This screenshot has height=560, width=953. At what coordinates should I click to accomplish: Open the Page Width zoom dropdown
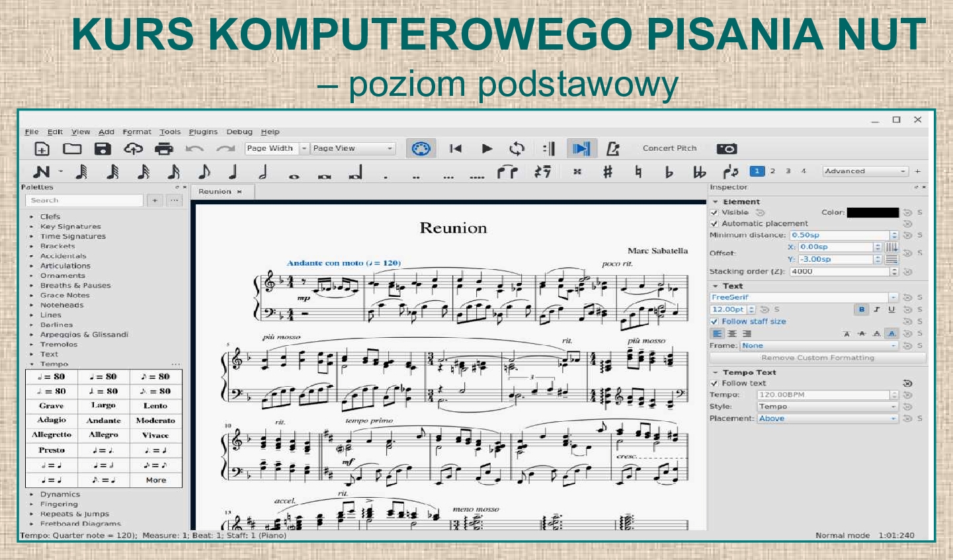(277, 149)
